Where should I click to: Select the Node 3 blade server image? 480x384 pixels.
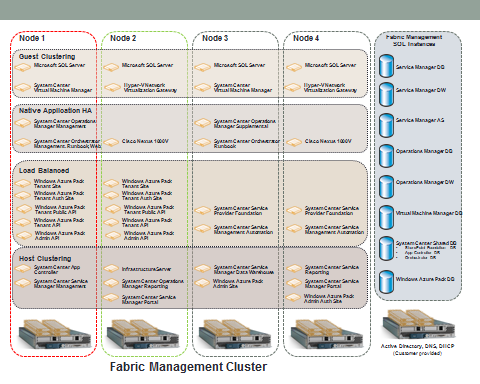tap(235, 334)
